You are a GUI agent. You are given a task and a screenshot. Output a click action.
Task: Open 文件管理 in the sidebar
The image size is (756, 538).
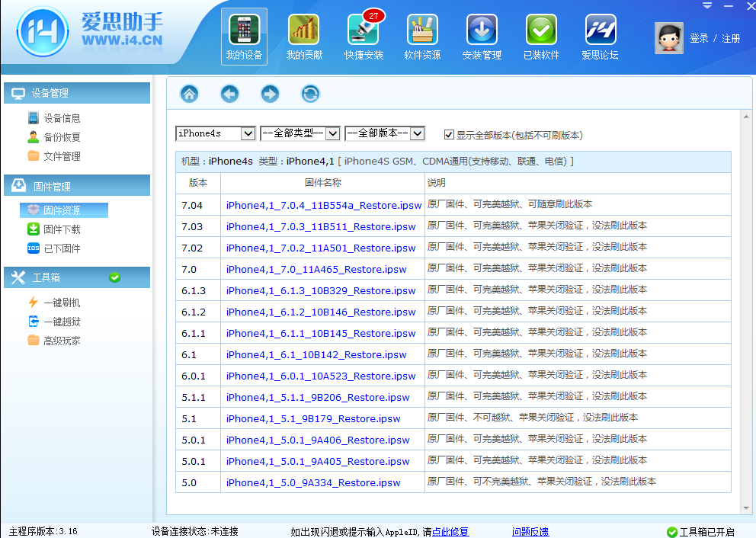[54, 156]
